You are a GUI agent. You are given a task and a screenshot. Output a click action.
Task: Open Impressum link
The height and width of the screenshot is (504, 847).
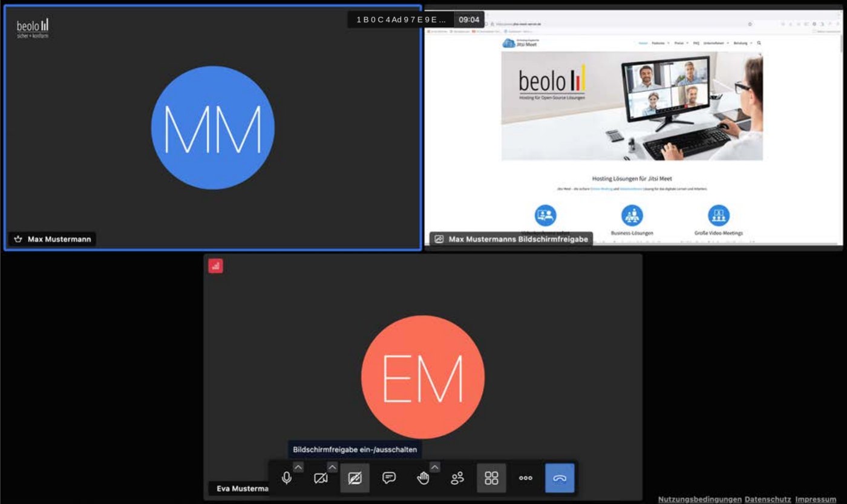(817, 499)
